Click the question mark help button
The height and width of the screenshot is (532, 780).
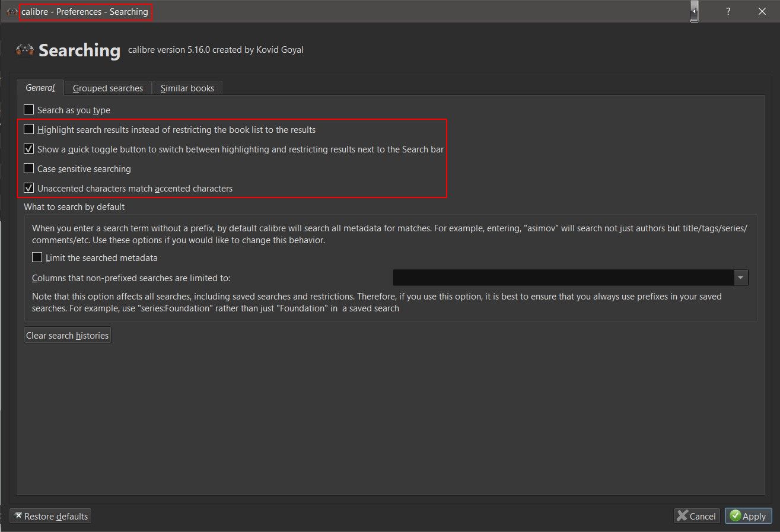[x=728, y=11]
